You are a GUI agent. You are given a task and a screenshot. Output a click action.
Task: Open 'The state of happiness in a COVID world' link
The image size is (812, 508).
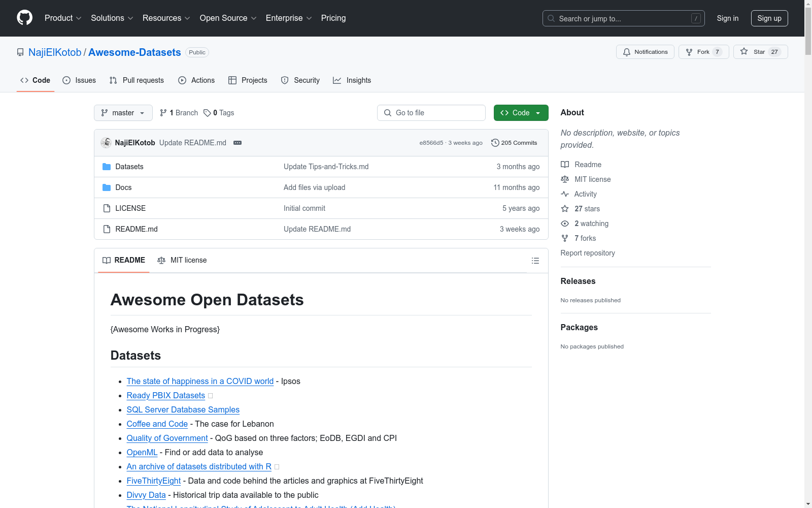(200, 381)
